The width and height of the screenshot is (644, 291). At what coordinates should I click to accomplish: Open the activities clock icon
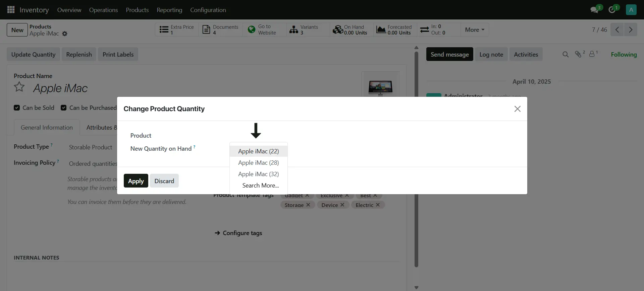coord(612,10)
